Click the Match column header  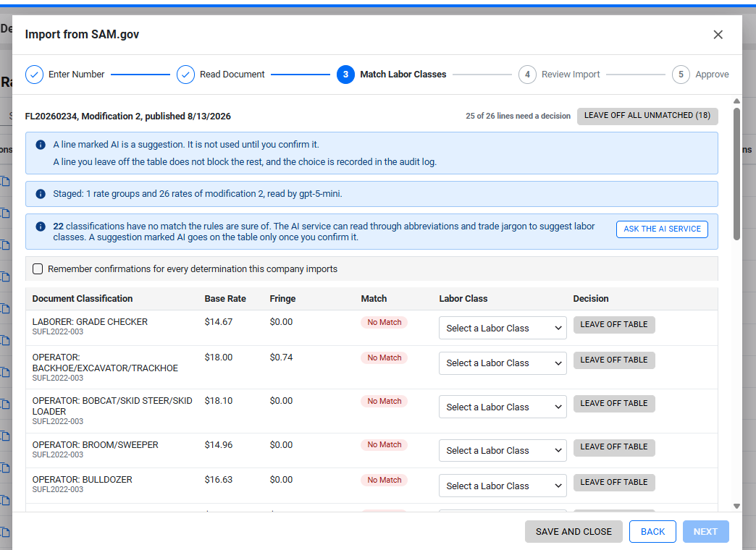click(x=374, y=299)
